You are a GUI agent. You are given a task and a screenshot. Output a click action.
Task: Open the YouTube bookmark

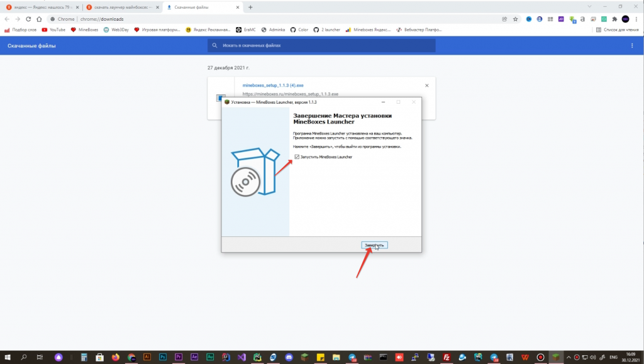(x=53, y=30)
